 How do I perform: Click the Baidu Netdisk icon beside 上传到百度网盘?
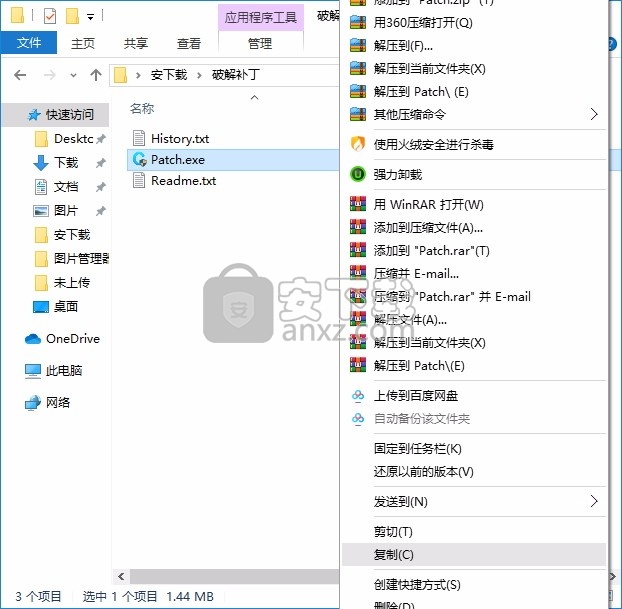[358, 395]
